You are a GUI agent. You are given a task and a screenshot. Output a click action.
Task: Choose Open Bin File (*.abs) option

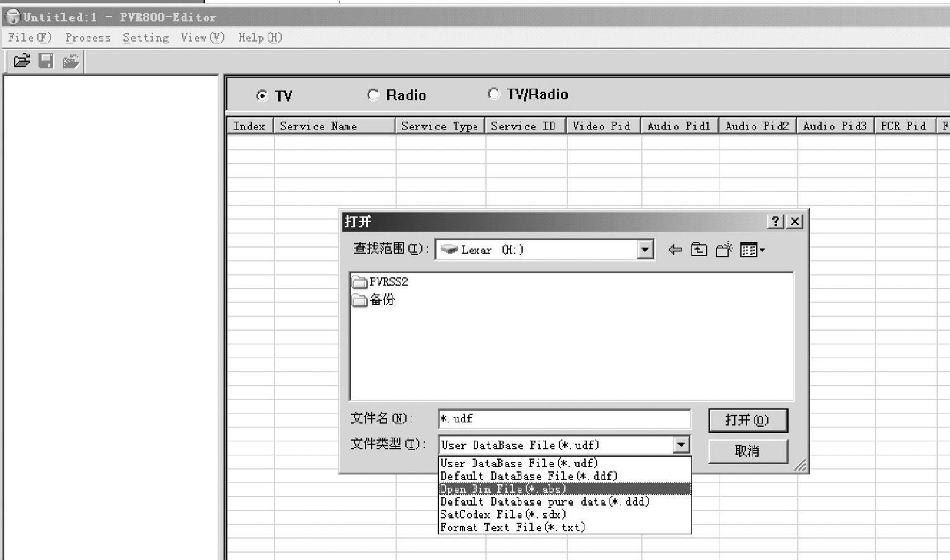tap(565, 488)
